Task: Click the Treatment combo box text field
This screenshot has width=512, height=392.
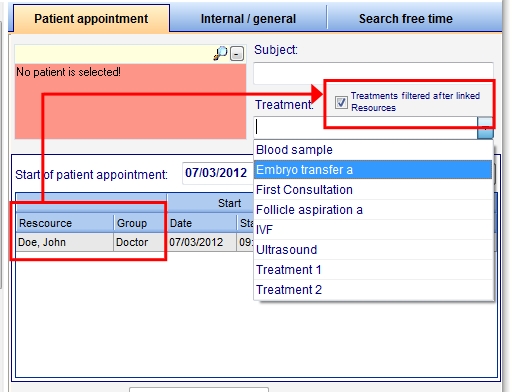Action: [366, 128]
